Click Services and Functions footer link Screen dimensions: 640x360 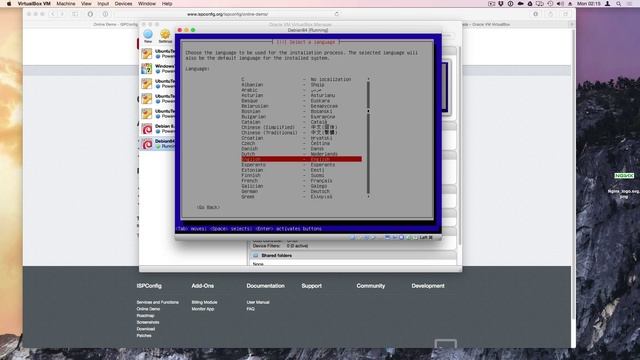click(x=158, y=302)
